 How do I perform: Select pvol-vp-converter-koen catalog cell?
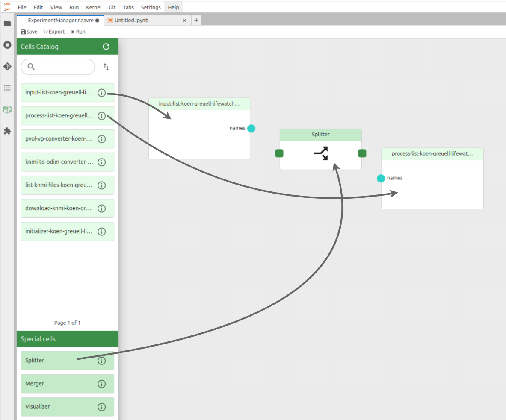click(x=68, y=139)
